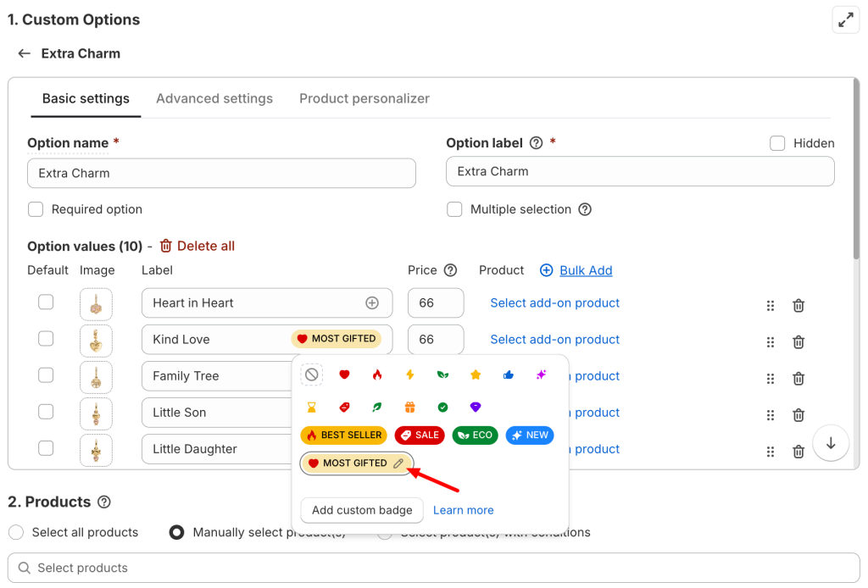Select the thumbs-up badge icon
This screenshot has width=868, height=588.
(509, 374)
